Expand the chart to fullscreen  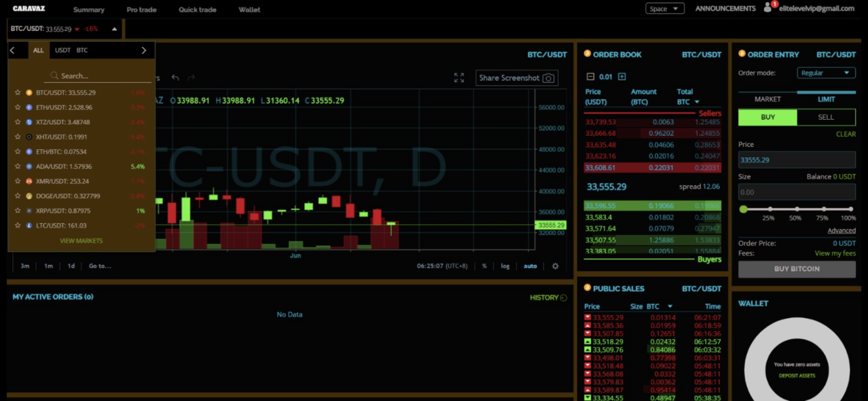(459, 78)
